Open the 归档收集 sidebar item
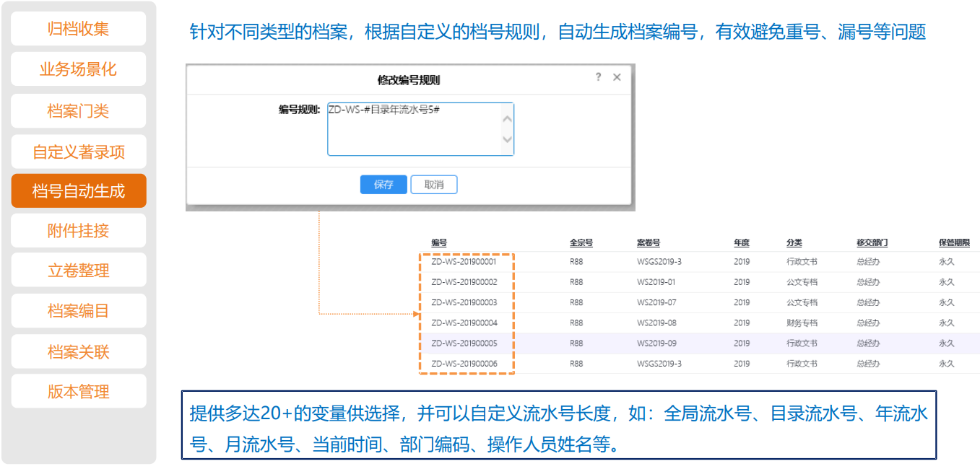 [79, 29]
